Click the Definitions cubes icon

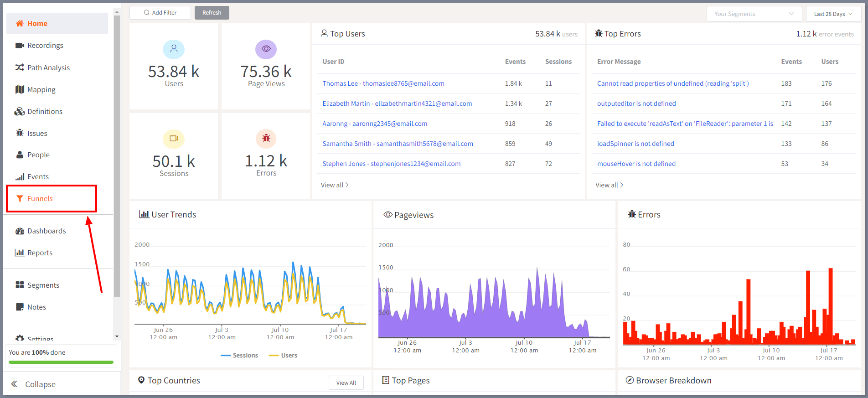[20, 111]
